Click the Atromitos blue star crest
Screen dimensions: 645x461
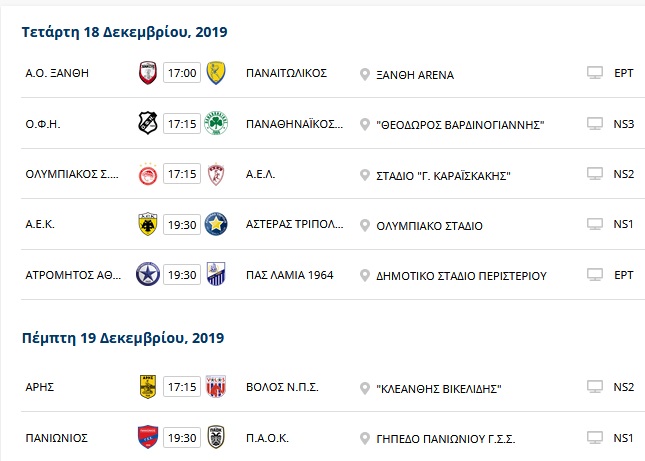click(148, 274)
